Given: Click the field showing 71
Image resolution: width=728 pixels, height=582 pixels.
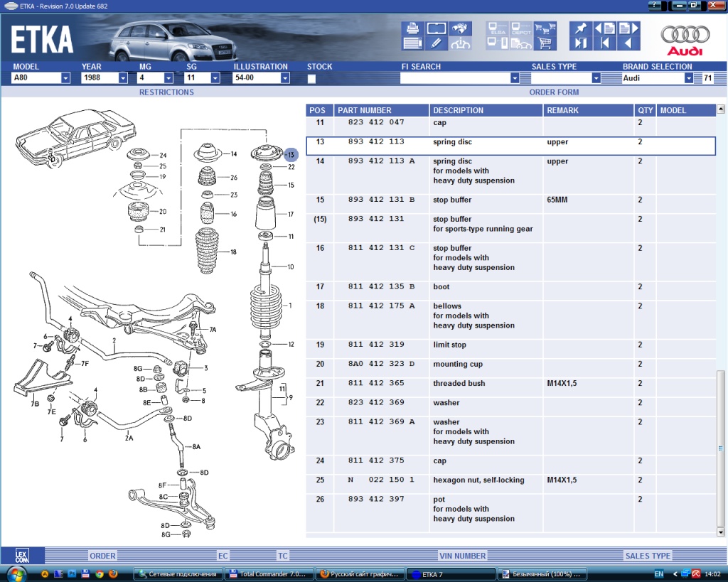Looking at the screenshot, I should click(707, 78).
